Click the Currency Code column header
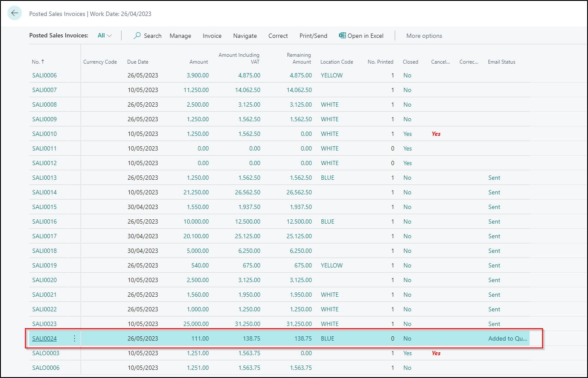The image size is (588, 378). click(x=100, y=62)
